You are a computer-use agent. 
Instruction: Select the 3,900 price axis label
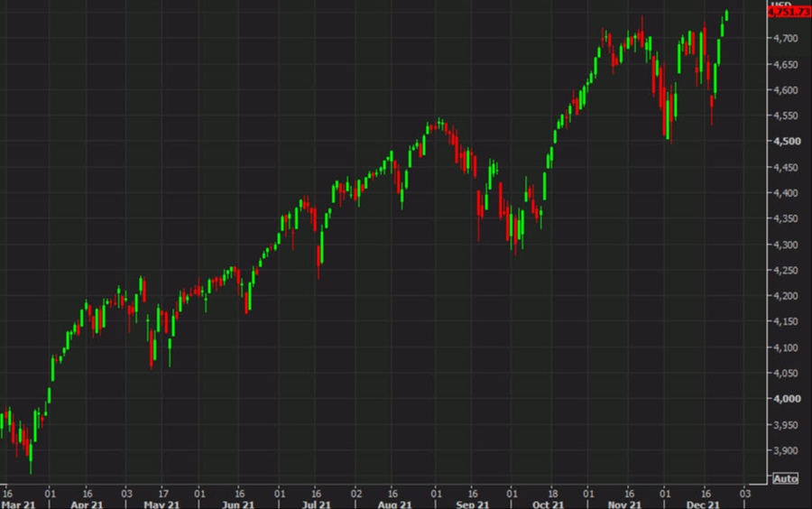pos(785,450)
